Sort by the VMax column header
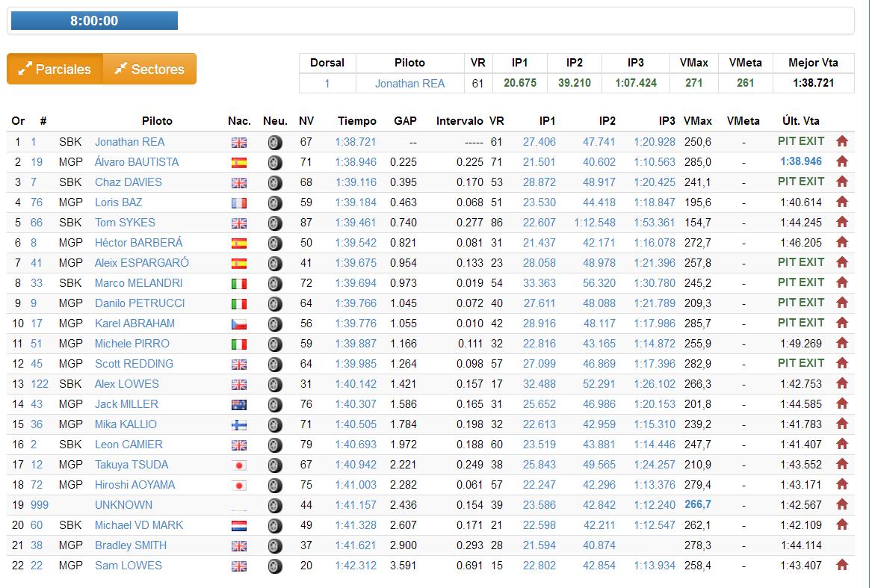Screen dimensions: 872x588 click(x=696, y=121)
